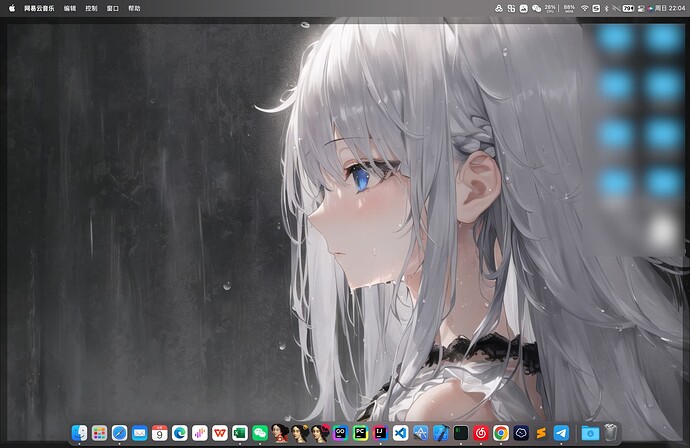Launch Microsoft Edge from the dock
Screen dimensions: 690x448
[x=180, y=433]
